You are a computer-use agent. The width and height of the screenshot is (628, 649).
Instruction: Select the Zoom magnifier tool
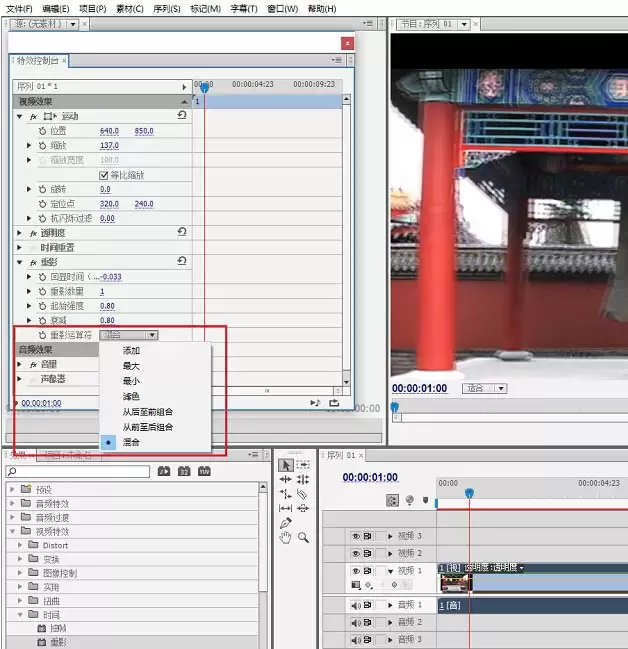tap(303, 538)
